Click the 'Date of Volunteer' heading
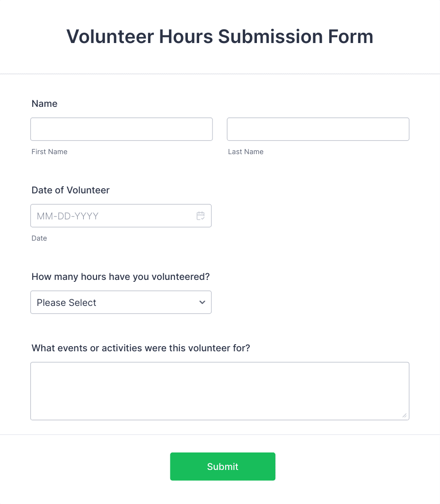Screen dimensions: 440x504 (x=70, y=190)
